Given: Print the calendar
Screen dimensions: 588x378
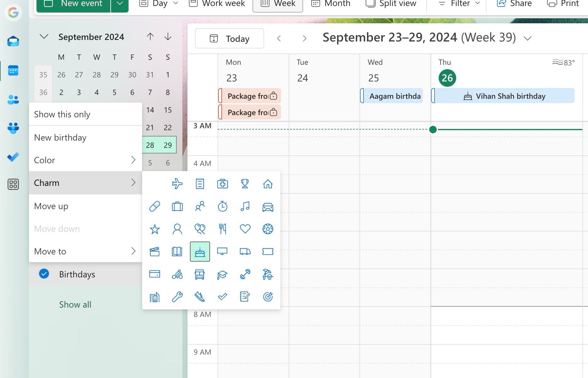Looking at the screenshot, I should [x=563, y=3].
